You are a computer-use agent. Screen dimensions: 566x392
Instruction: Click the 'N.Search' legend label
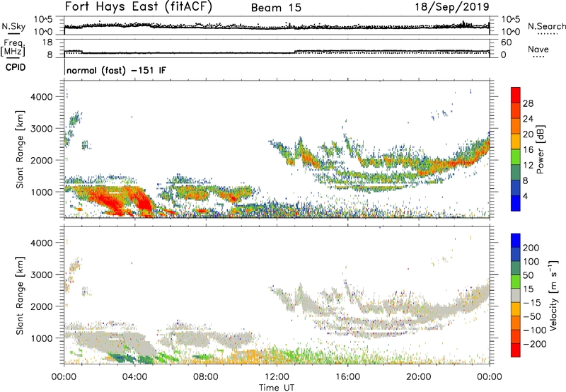point(546,26)
